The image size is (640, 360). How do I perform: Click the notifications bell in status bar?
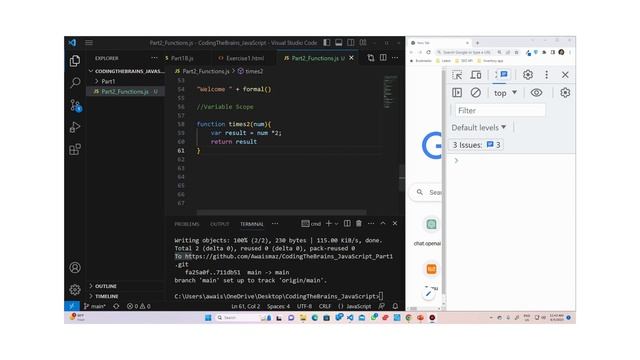tap(395, 306)
